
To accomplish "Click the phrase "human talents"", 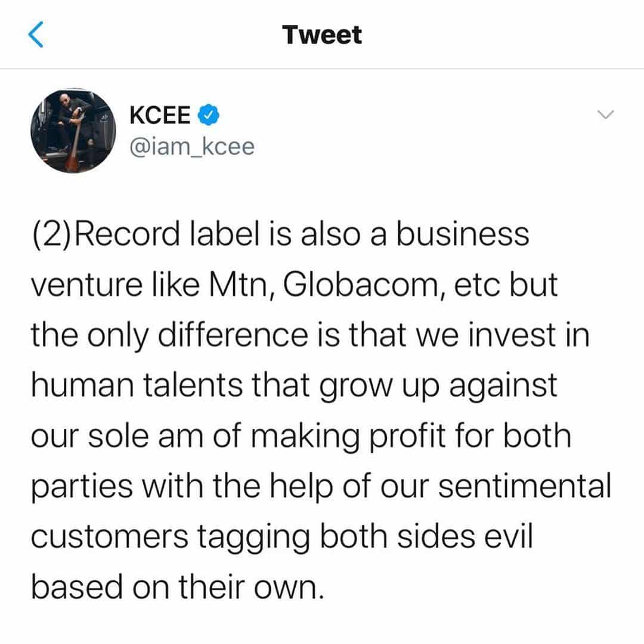I will [154, 387].
